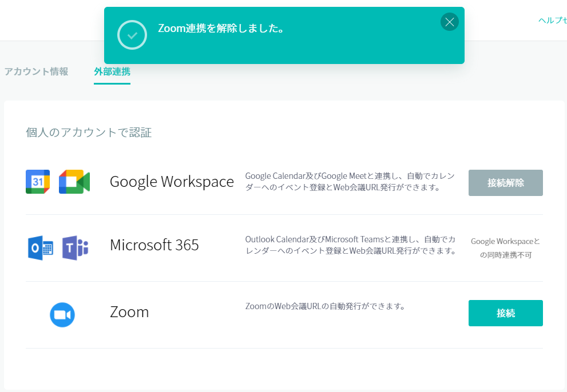This screenshot has width=567, height=392.
Task: Click the Zoom Web会議URL description text
Action: pyautogui.click(x=325, y=306)
